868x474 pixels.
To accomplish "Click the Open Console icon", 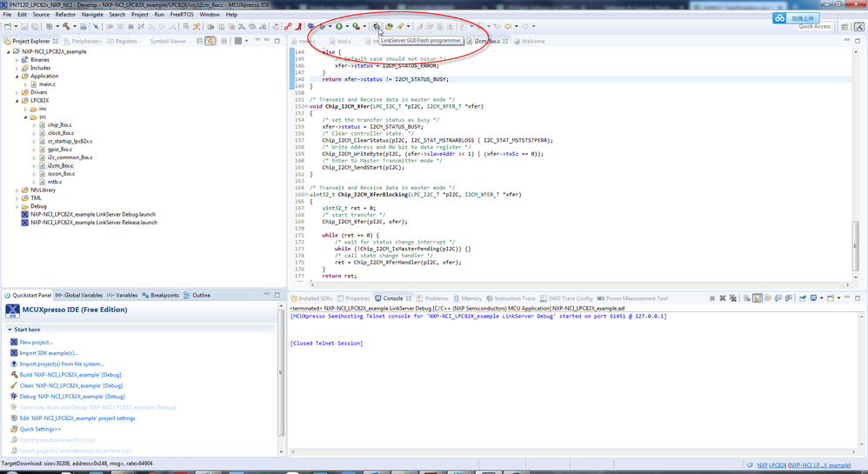I will pyautogui.click(x=831, y=298).
